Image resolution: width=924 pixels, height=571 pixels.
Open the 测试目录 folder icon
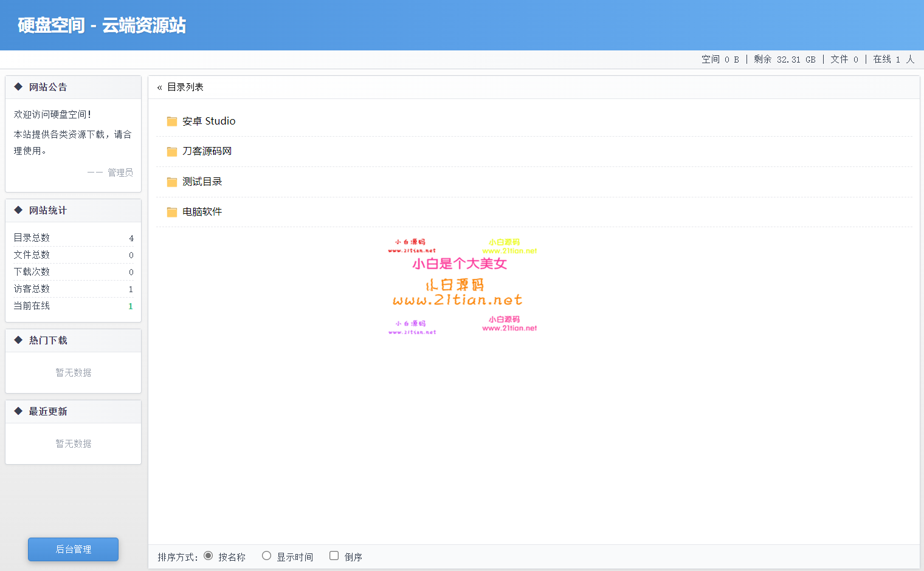(171, 181)
